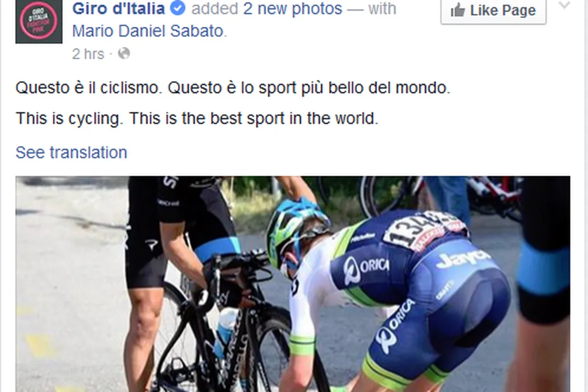Visit Mario Daniel Sabato's profile link
The image size is (588, 392).
[x=148, y=31]
